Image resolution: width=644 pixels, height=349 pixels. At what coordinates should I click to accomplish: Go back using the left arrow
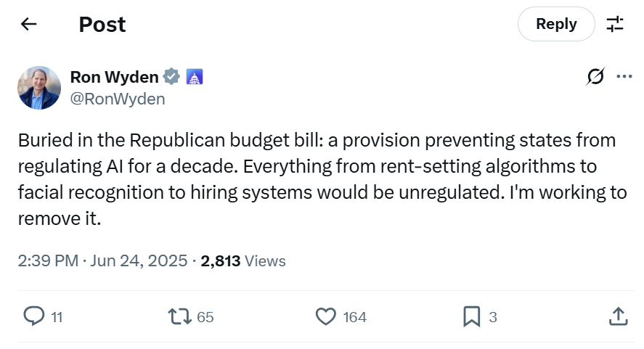click(x=28, y=25)
